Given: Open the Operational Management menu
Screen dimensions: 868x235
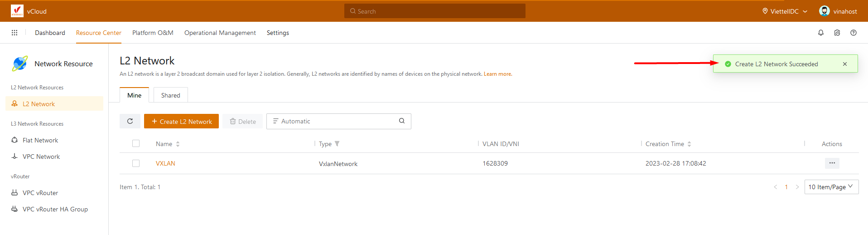Looking at the screenshot, I should pos(220,33).
